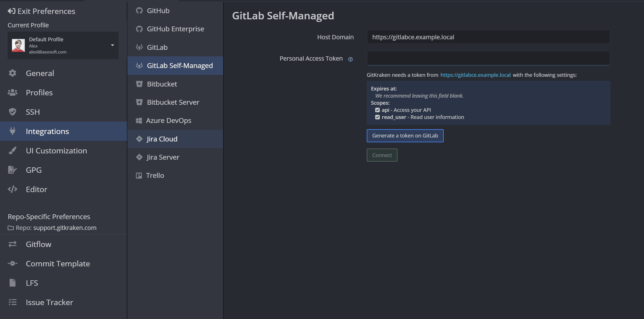Image resolution: width=644 pixels, height=319 pixels.
Task: Click the Trello board icon
Action: point(139,175)
